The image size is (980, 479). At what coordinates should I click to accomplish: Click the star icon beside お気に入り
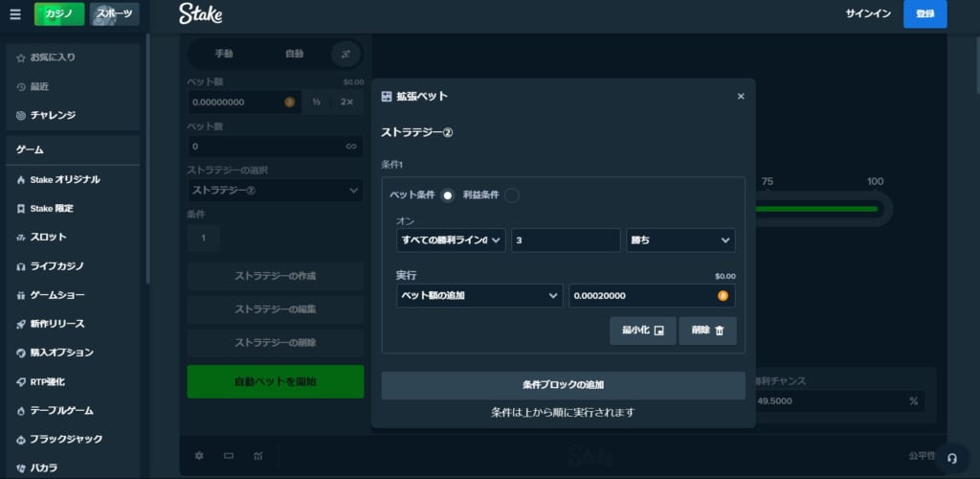pyautogui.click(x=21, y=57)
